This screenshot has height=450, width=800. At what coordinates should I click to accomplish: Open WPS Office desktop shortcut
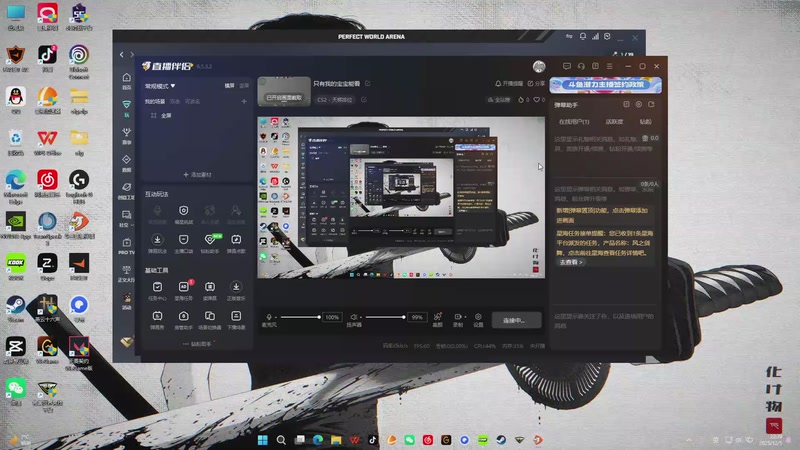click(x=47, y=142)
